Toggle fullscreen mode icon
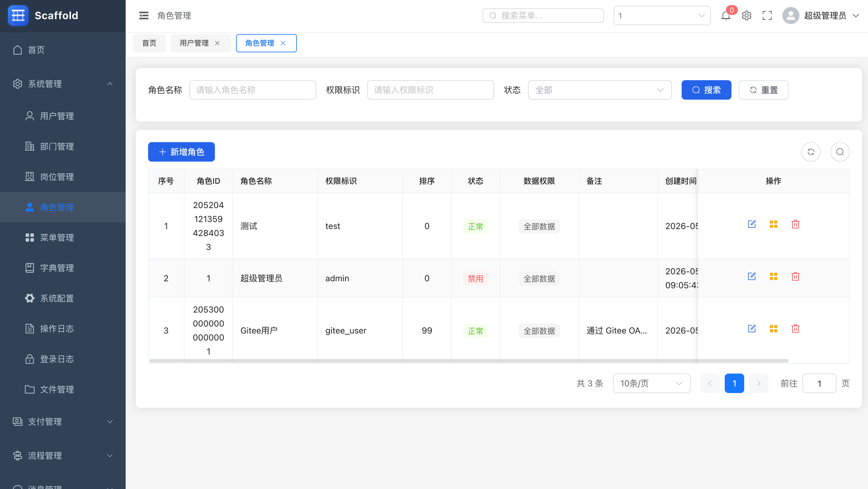The width and height of the screenshot is (868, 489). (767, 15)
